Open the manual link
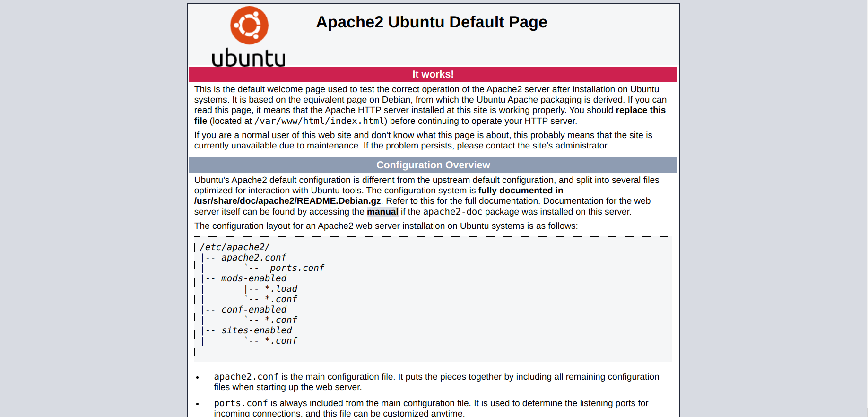Screen dimensions: 868x417 click(x=382, y=212)
